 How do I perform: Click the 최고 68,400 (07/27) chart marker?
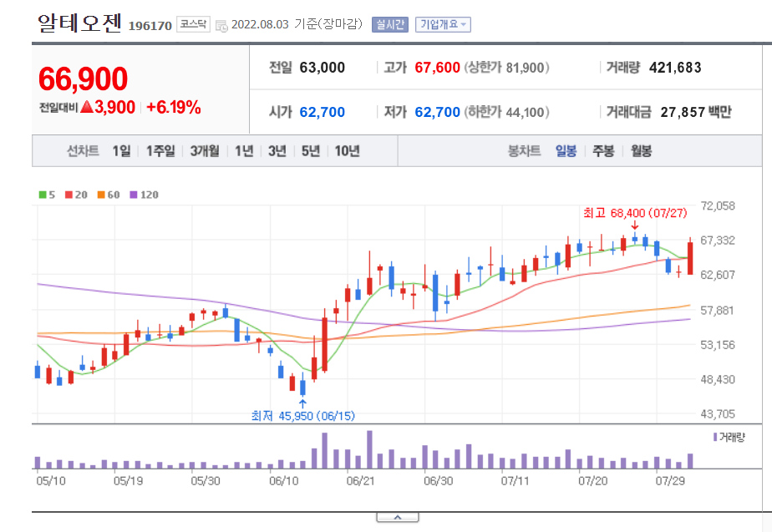pos(635,213)
